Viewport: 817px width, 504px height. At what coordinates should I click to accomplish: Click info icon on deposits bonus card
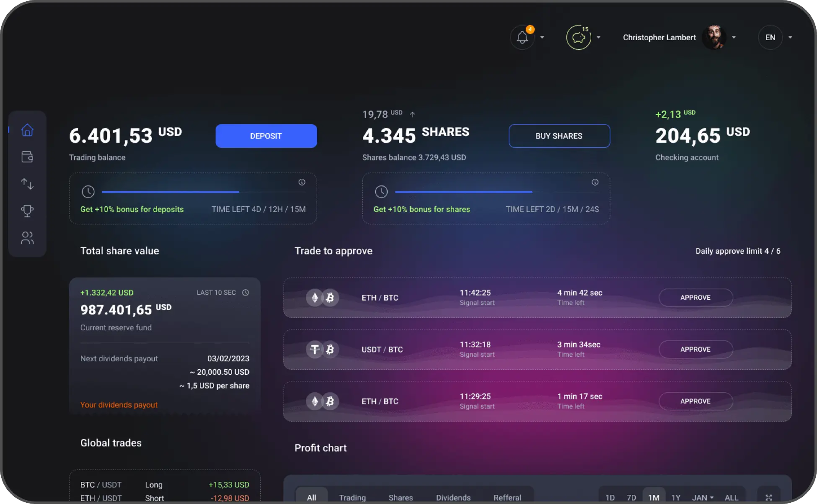(302, 183)
